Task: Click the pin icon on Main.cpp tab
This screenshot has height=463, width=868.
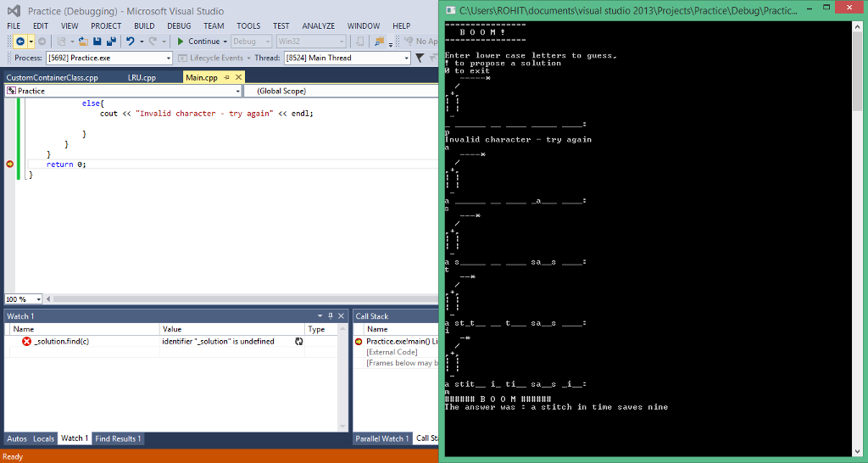Action: tap(227, 77)
